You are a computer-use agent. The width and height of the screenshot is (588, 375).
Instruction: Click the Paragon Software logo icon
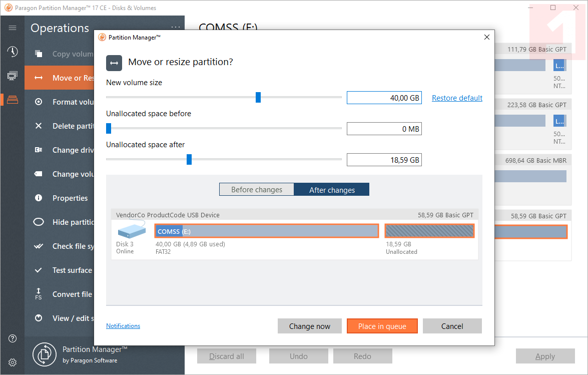[45, 354]
